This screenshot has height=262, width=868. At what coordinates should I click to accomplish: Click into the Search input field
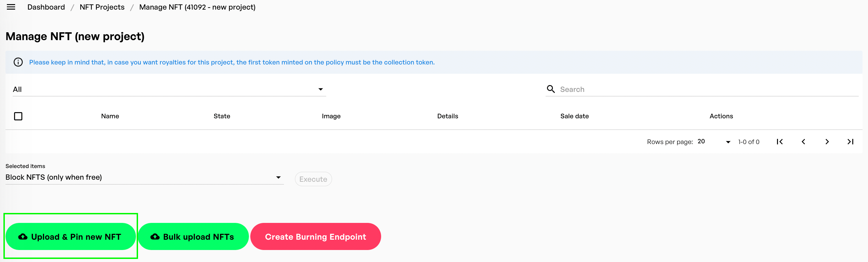coord(707,89)
